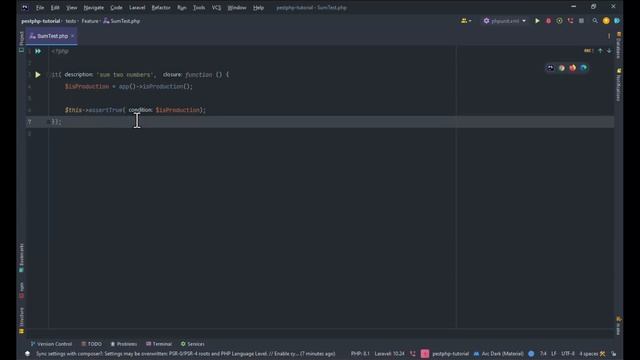Open file in Edge browser
640x360 pixels.
[584, 68]
